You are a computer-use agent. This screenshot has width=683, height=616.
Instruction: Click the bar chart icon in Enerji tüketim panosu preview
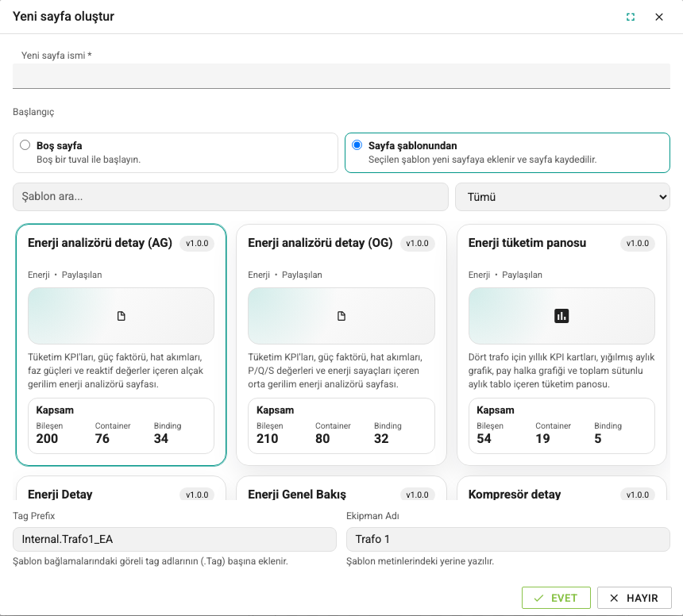pos(561,316)
